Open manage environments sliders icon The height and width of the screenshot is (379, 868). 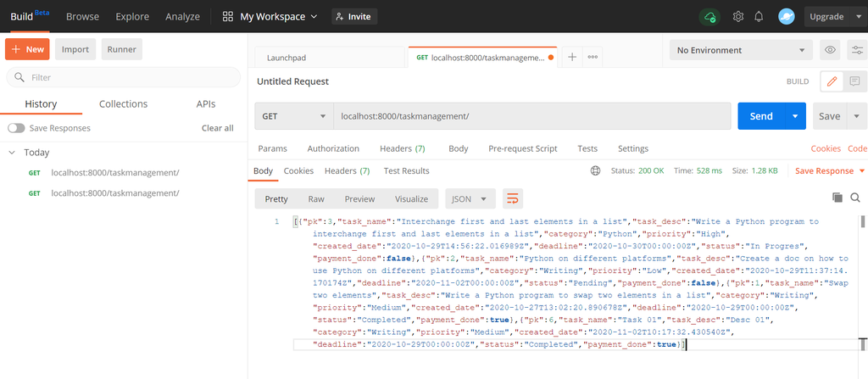(x=858, y=50)
